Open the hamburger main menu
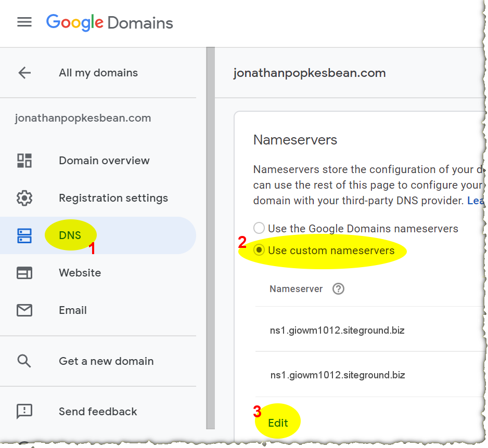Viewport: 488px width, 448px height. pyautogui.click(x=24, y=22)
